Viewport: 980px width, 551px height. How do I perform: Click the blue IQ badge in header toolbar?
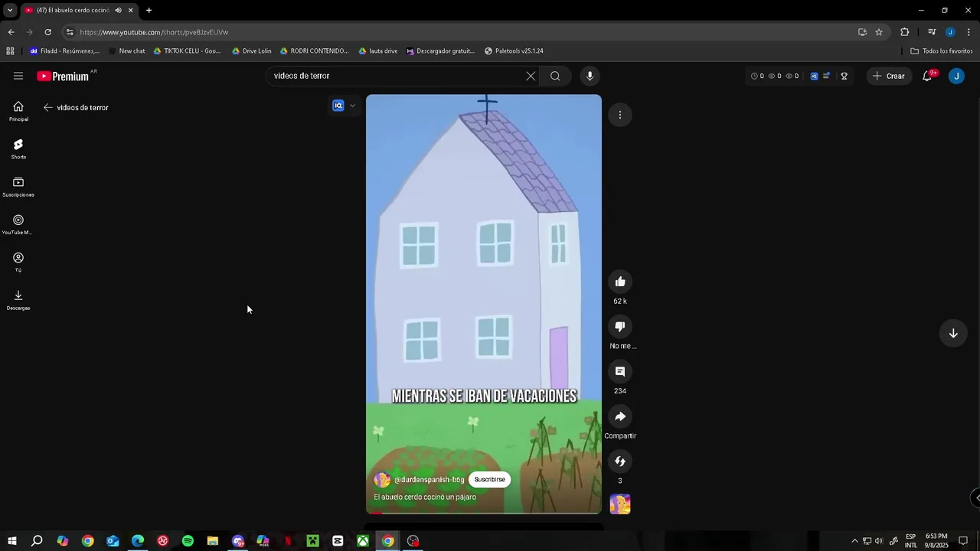[x=814, y=76]
